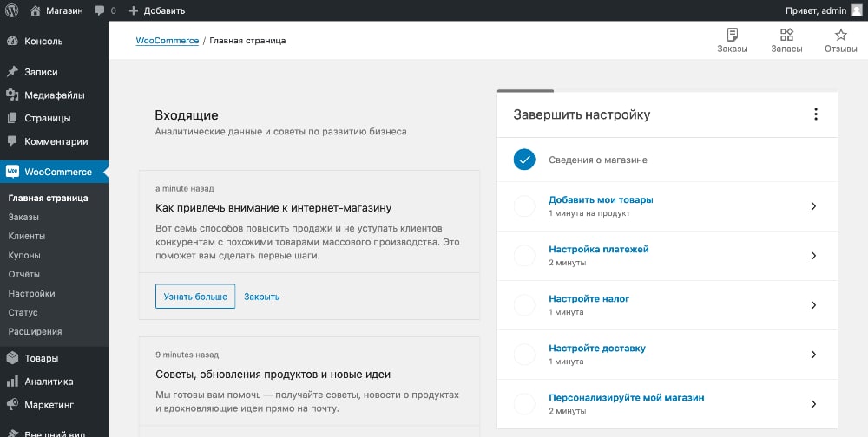The image size is (868, 437).
Task: Click the Входящие inbox heading
Action: tap(187, 115)
